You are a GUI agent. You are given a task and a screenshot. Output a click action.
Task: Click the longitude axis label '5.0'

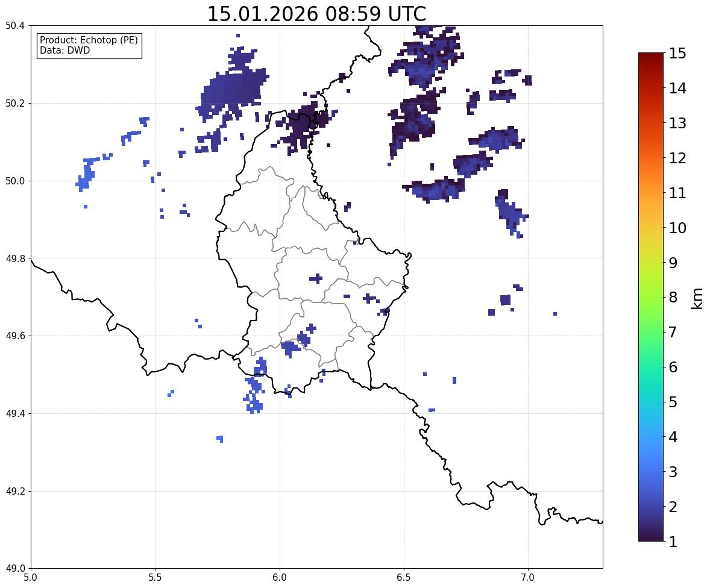pyautogui.click(x=31, y=578)
